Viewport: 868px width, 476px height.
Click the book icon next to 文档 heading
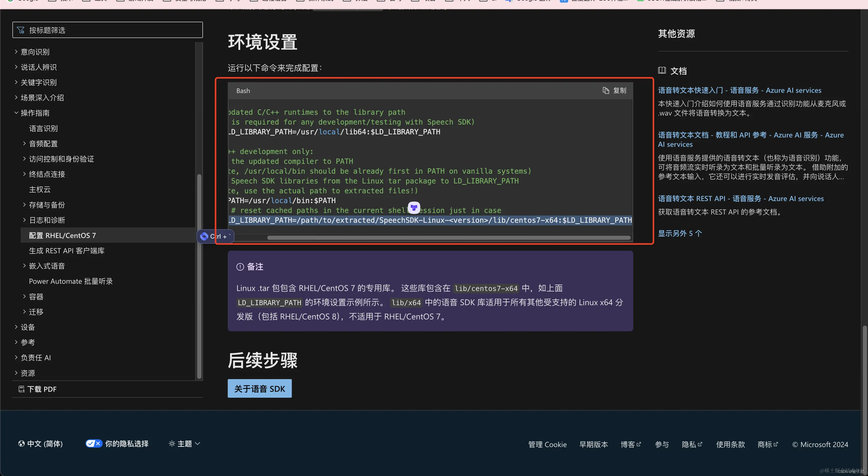pos(662,70)
